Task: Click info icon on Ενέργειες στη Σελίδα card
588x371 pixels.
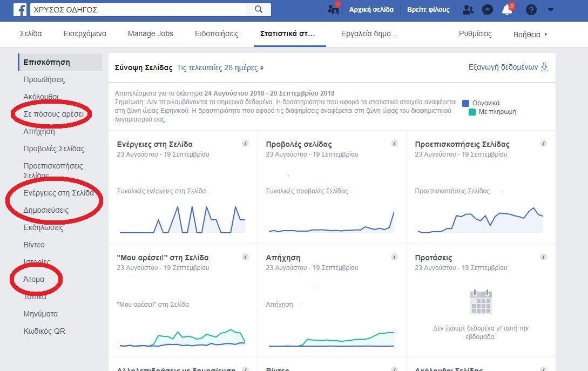Action: [x=245, y=143]
